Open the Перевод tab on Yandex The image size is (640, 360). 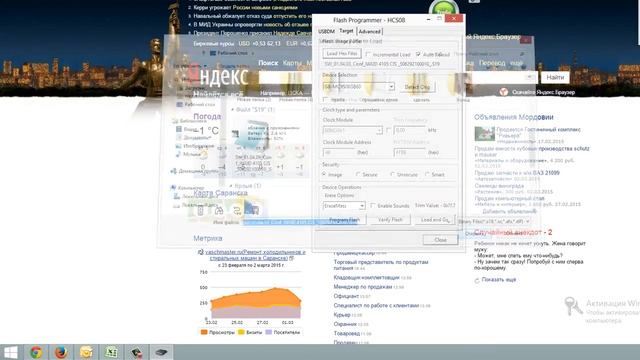click(492, 63)
